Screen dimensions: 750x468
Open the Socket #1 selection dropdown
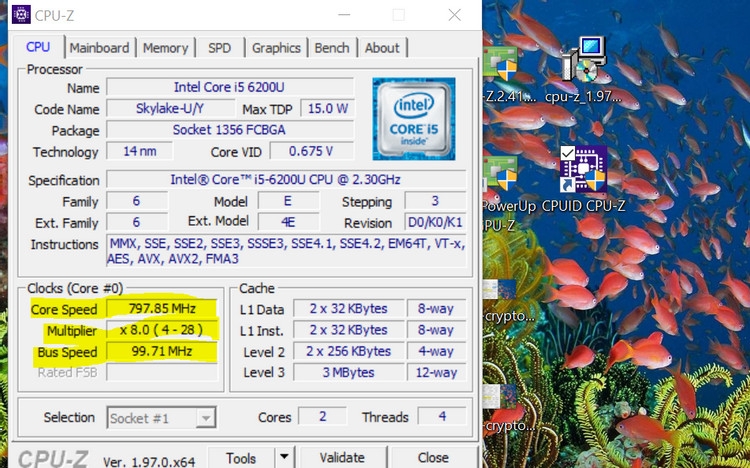coord(161,418)
